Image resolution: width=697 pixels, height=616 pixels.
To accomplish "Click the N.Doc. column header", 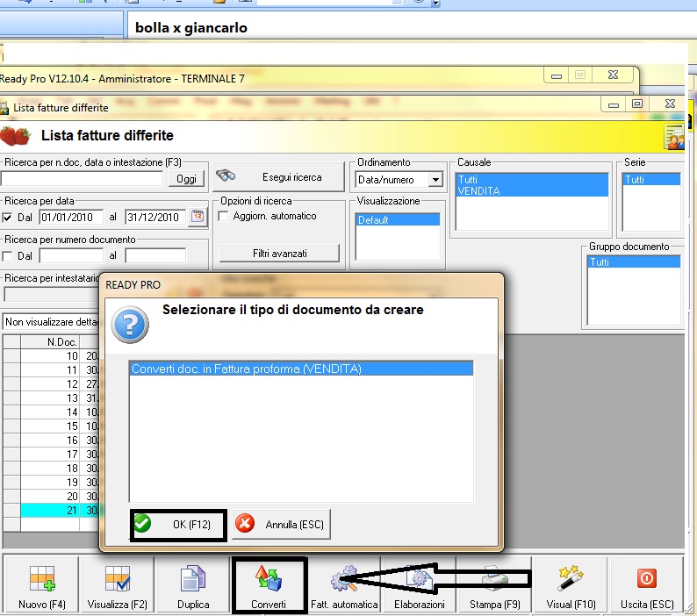I will 50,341.
